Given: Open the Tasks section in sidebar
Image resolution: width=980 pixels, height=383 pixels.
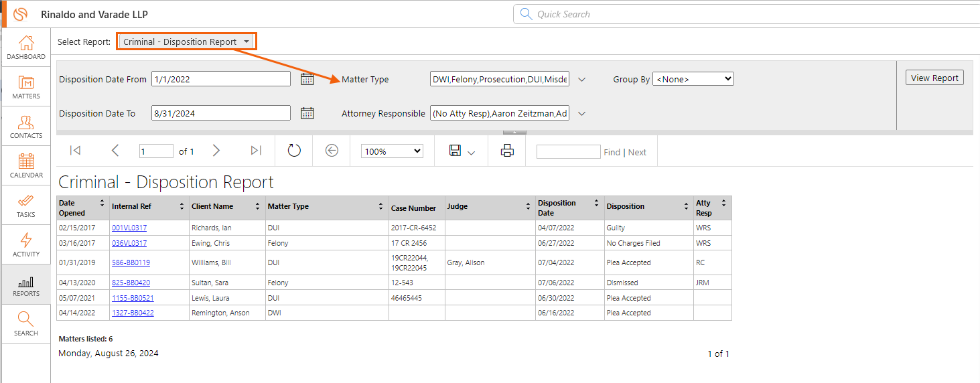Looking at the screenshot, I should pos(26,206).
